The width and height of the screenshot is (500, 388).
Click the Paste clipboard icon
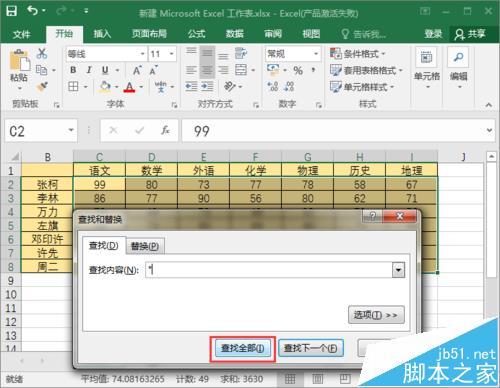(x=20, y=61)
